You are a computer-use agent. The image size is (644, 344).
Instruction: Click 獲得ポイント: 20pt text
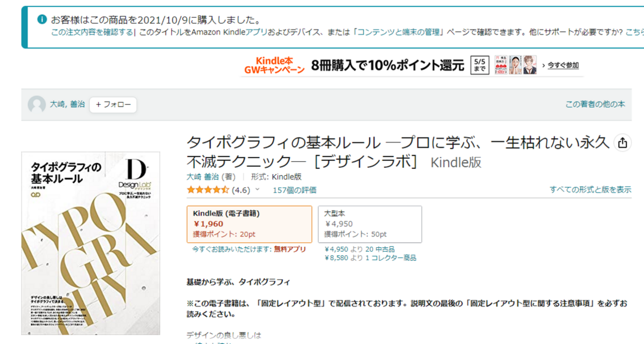[x=224, y=234]
